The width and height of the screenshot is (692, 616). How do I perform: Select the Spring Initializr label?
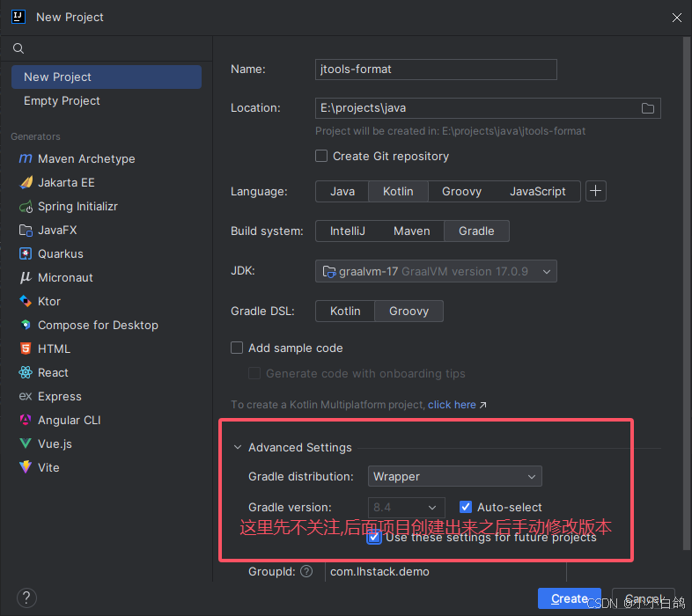click(77, 206)
